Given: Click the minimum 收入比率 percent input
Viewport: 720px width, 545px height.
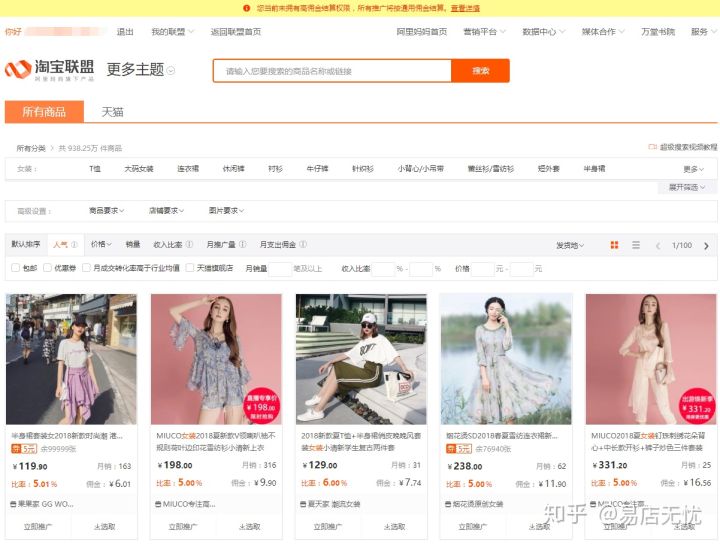Looking at the screenshot, I should point(384,269).
